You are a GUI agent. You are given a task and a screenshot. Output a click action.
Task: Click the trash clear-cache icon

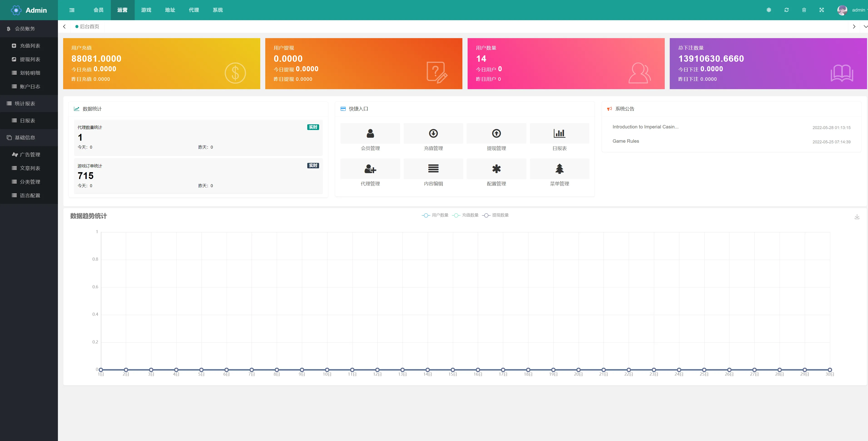[804, 10]
